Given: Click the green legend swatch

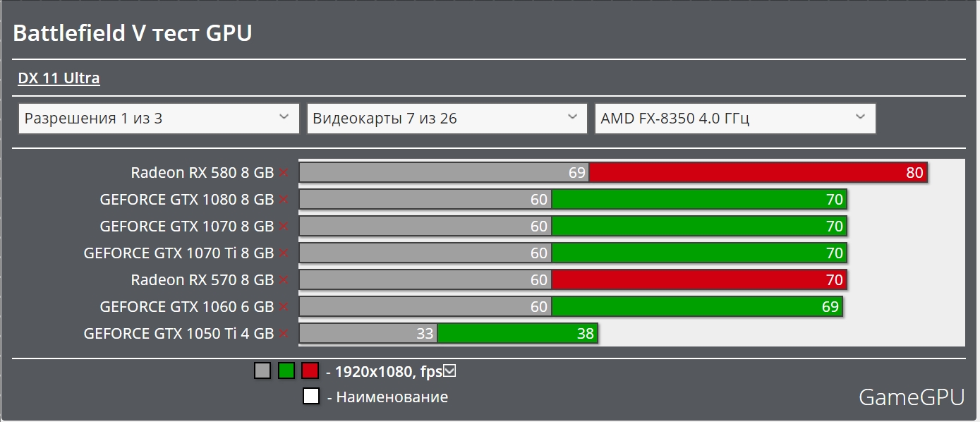Looking at the screenshot, I should click(286, 370).
